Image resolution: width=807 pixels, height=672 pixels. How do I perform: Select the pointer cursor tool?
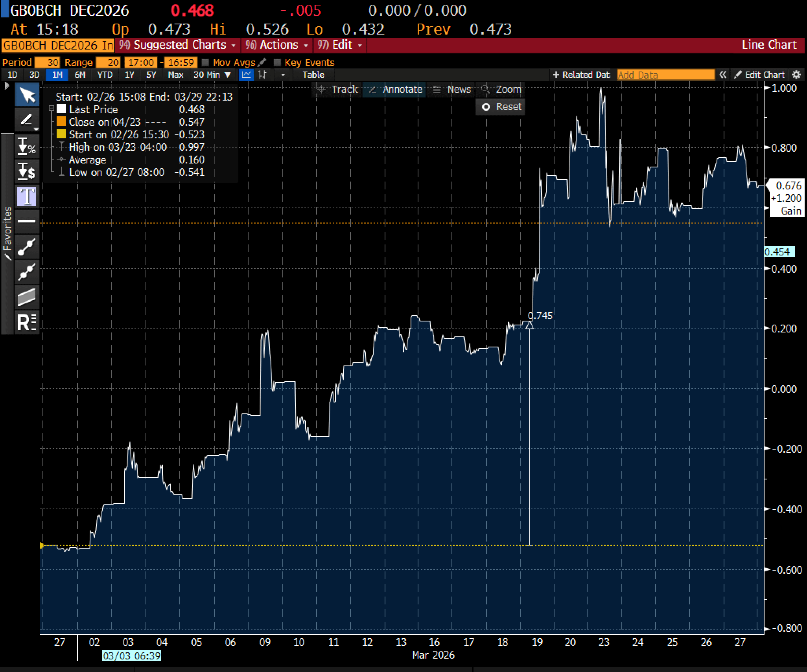pos(27,95)
